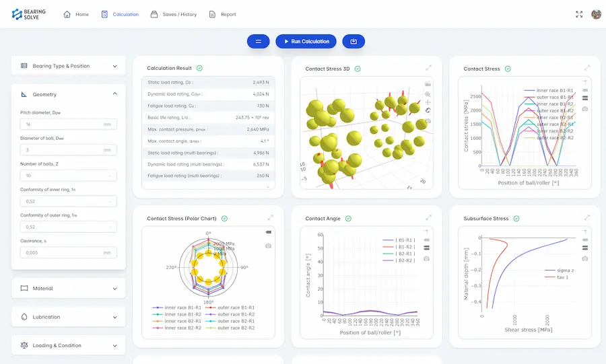Expand the Subsurface Stress card

pyautogui.click(x=587, y=217)
